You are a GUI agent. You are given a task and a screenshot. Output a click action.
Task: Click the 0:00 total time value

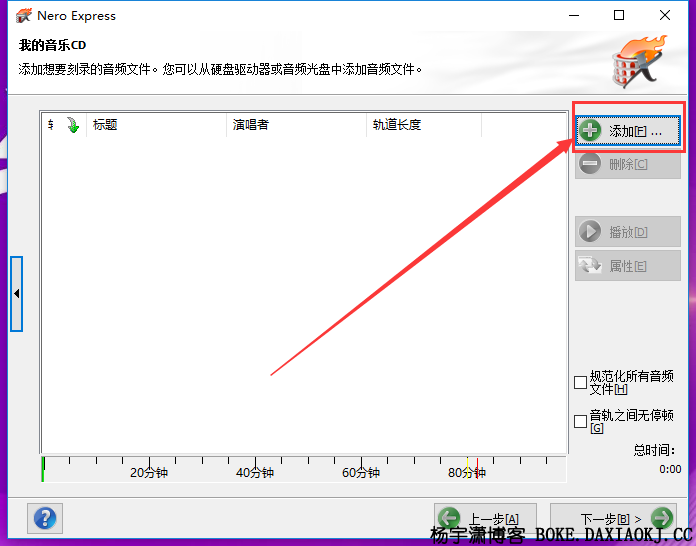[x=670, y=469]
